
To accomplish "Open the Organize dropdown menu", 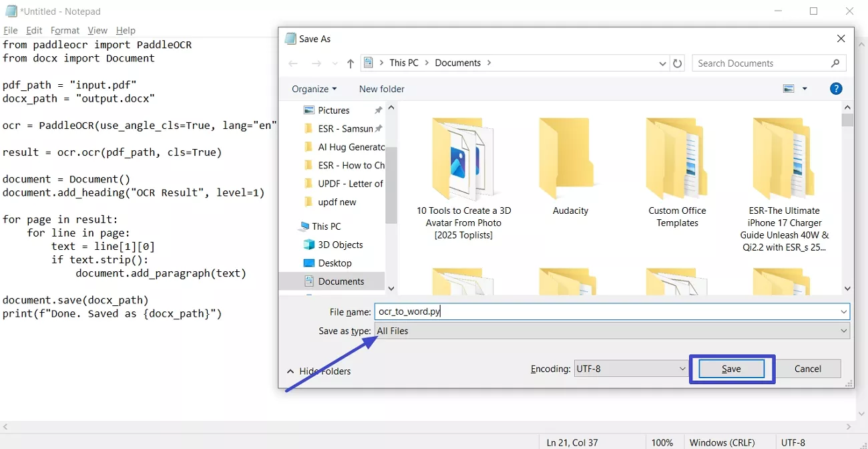I will coord(314,88).
